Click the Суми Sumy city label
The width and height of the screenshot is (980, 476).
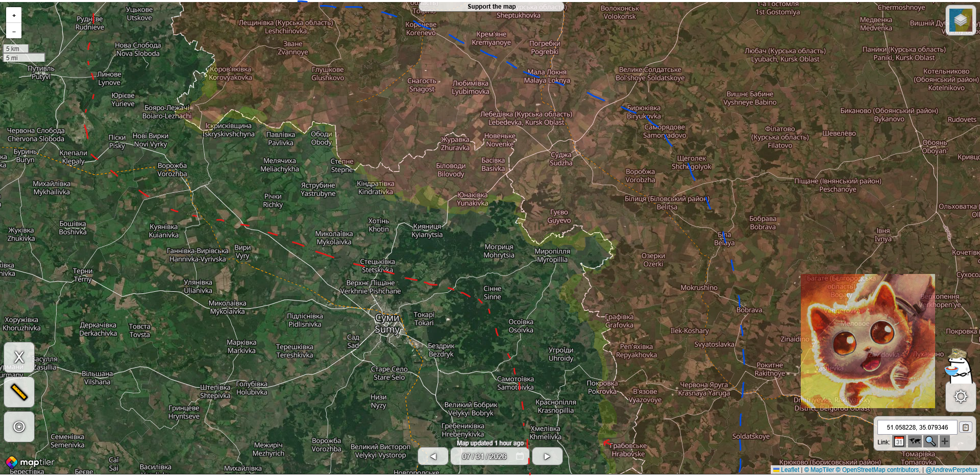point(387,323)
